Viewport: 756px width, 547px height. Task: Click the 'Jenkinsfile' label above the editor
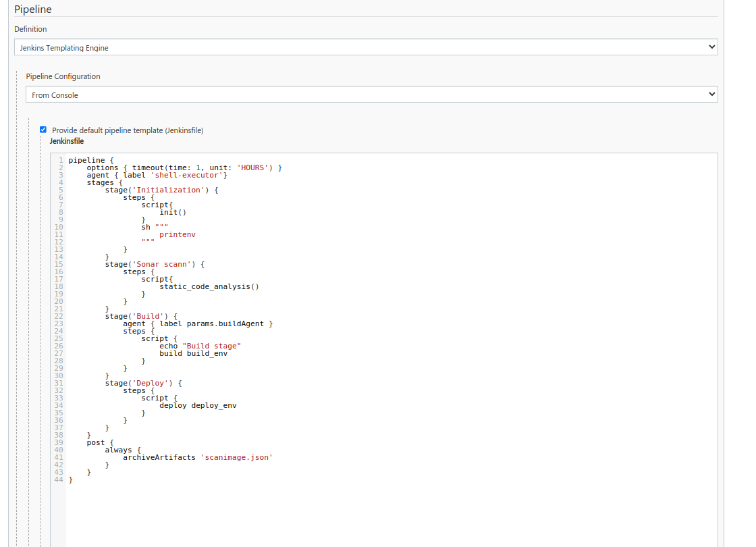coord(66,140)
